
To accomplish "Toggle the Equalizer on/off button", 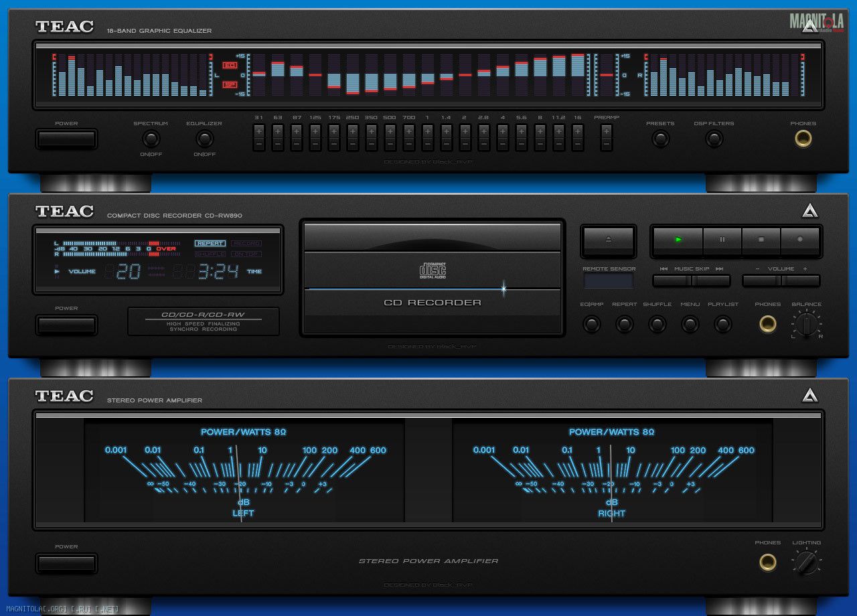I will click(204, 139).
